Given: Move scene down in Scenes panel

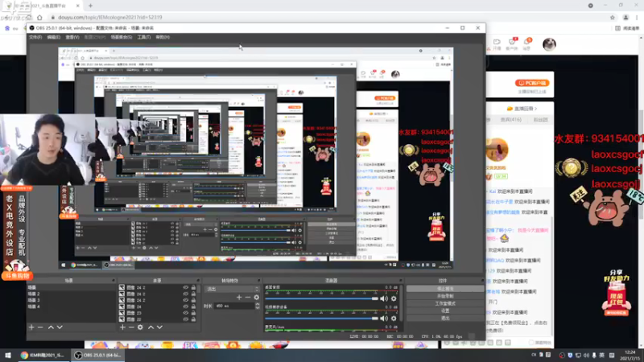Looking at the screenshot, I should [x=60, y=327].
